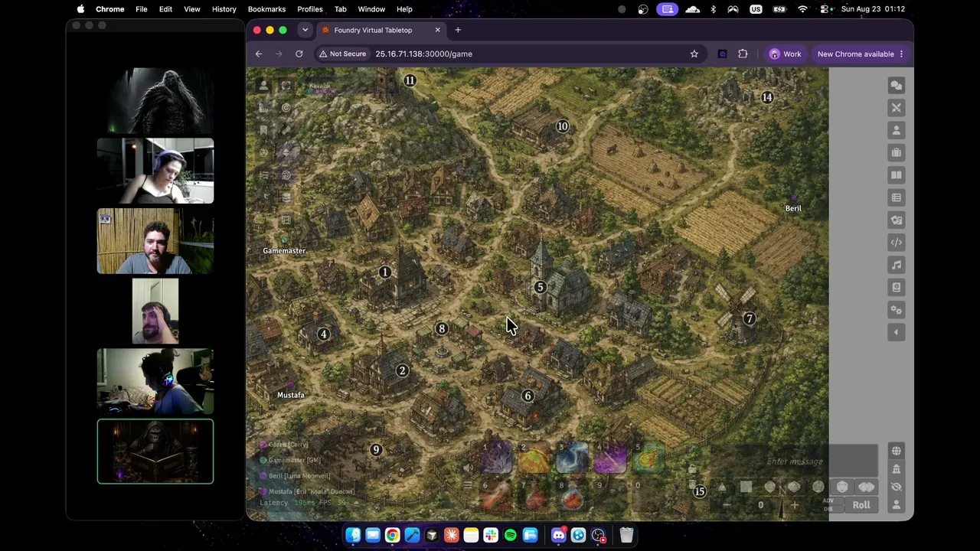This screenshot has height=551, width=980.
Task: Open Discord from the Dock
Action: 558,535
